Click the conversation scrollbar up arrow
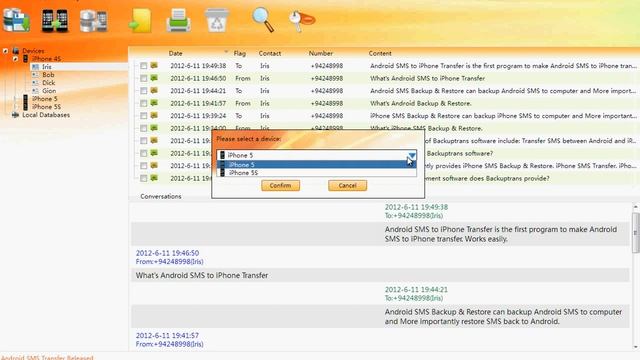The image size is (640, 360). click(x=636, y=207)
